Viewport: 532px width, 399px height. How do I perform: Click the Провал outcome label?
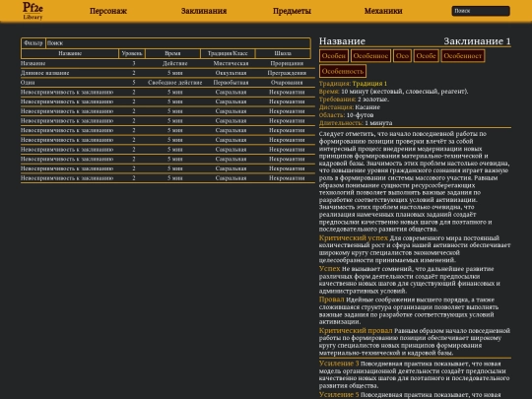coord(331,299)
